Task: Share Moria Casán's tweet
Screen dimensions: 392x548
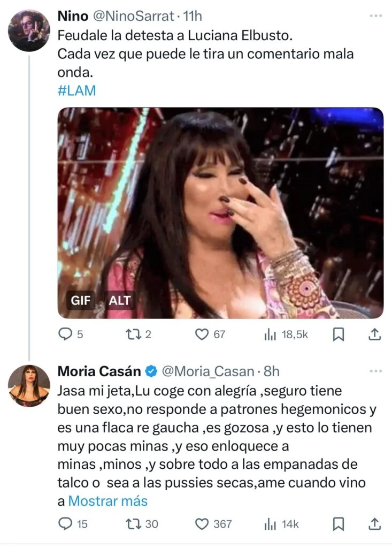Action: coord(375,524)
